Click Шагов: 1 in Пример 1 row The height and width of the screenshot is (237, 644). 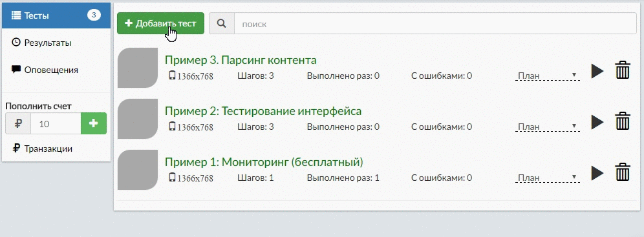[x=255, y=178]
